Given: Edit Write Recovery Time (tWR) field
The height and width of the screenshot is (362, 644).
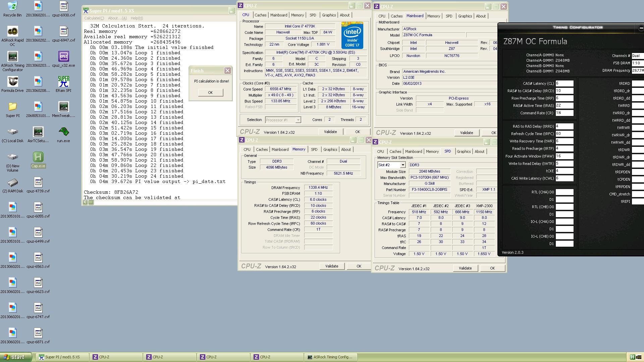Looking at the screenshot, I should (x=565, y=141).
